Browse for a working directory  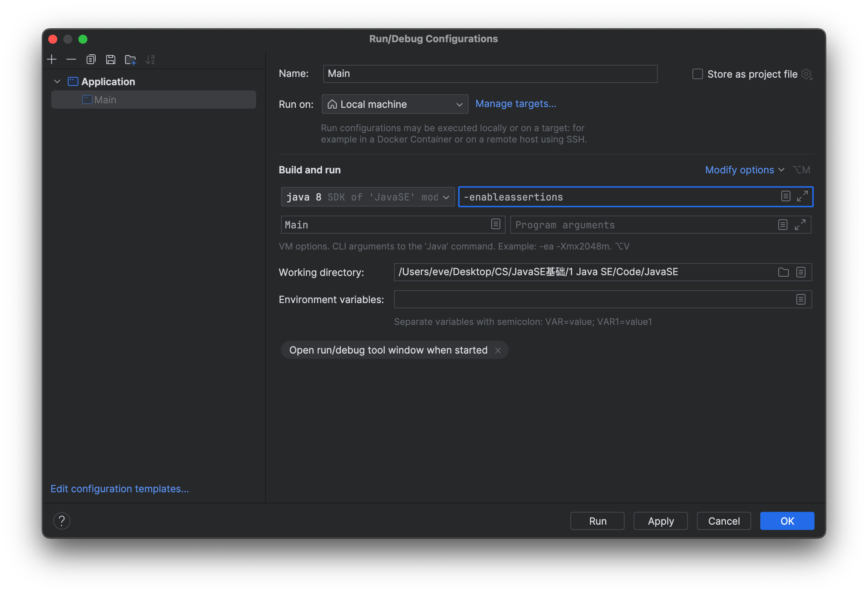click(784, 272)
